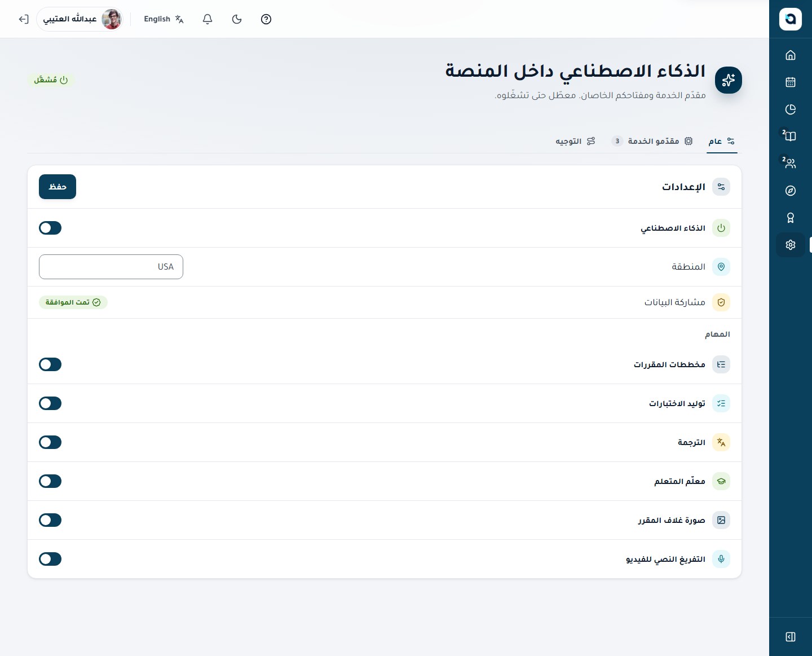
Task: Open the users icon in the sidebar
Action: (791, 164)
